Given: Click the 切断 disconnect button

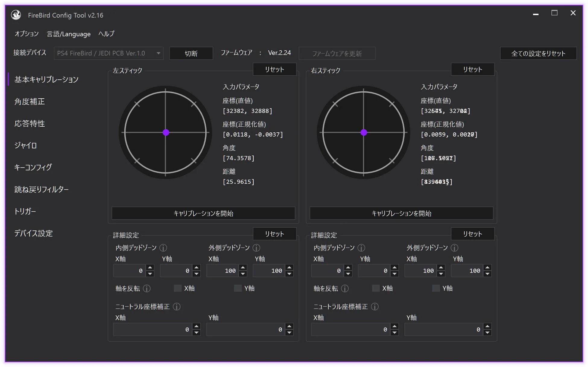Looking at the screenshot, I should coord(191,53).
